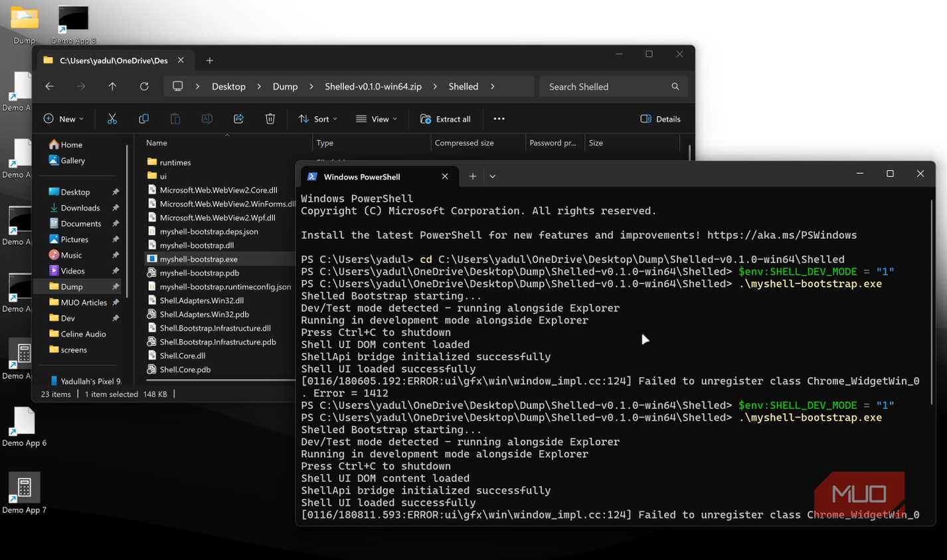Image resolution: width=947 pixels, height=560 pixels.
Task: Open the Demo App 6 desktop shortcut
Action: [25, 427]
